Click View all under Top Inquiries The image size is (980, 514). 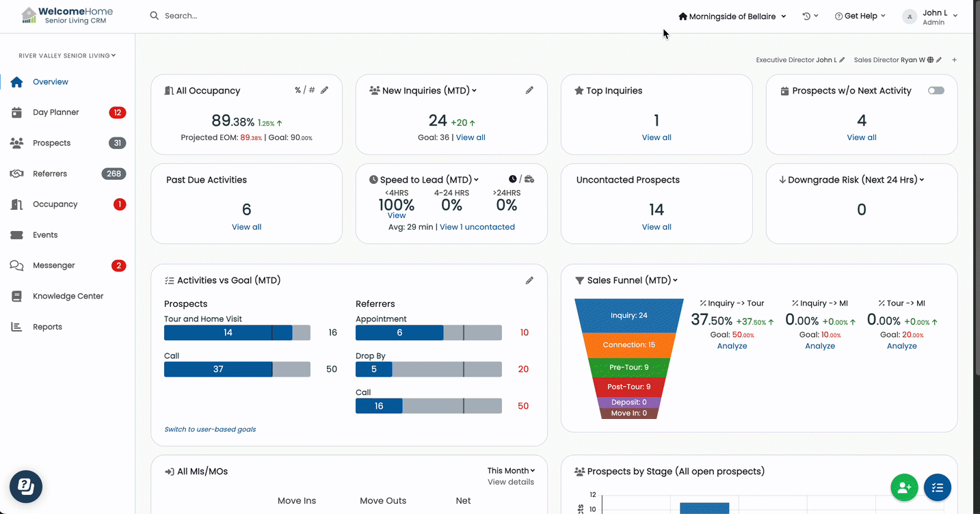click(657, 137)
